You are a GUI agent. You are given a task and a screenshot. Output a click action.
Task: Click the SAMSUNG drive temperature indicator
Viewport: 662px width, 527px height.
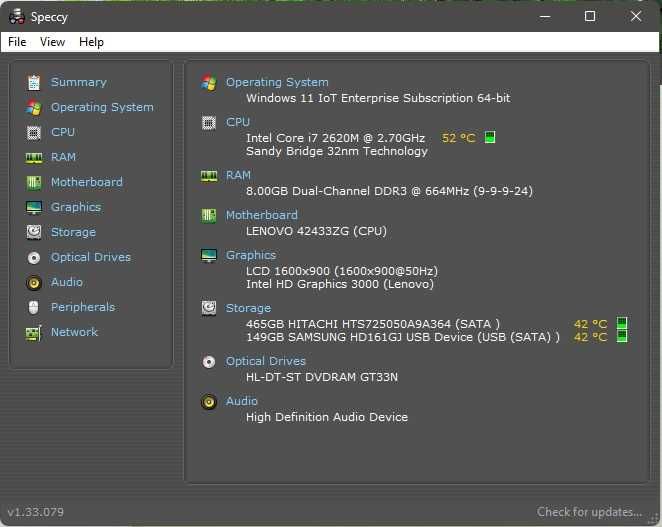622,337
